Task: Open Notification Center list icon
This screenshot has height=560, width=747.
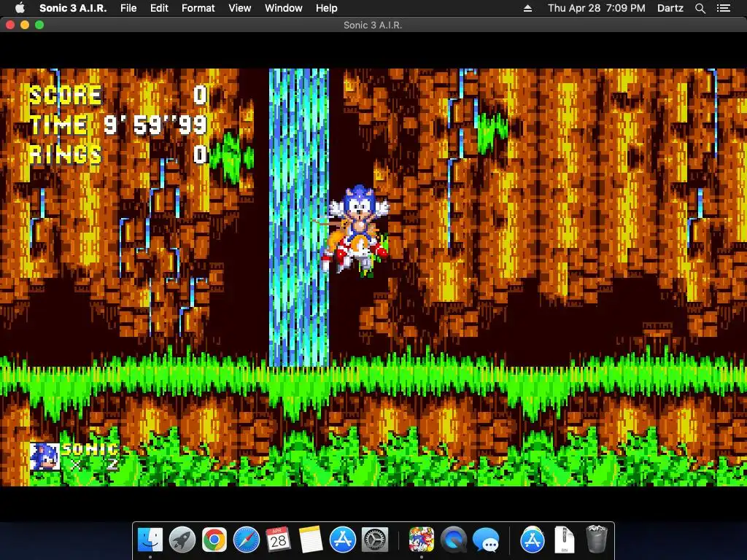Action: [x=724, y=8]
